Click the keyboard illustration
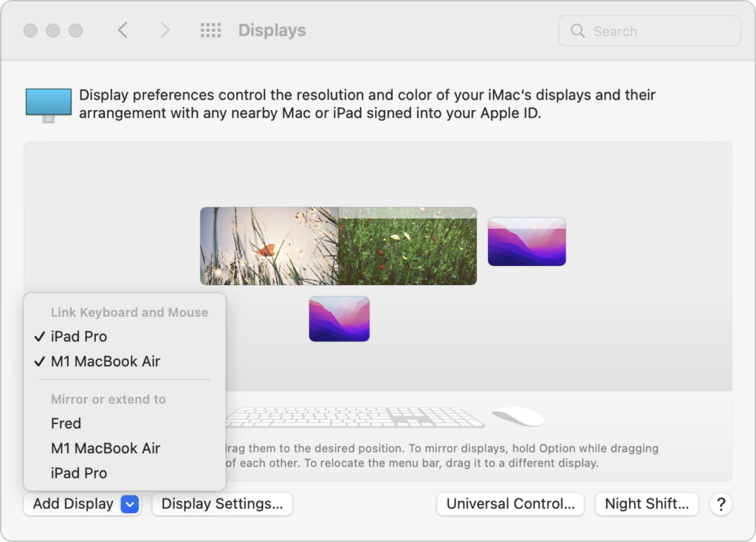 point(354,417)
